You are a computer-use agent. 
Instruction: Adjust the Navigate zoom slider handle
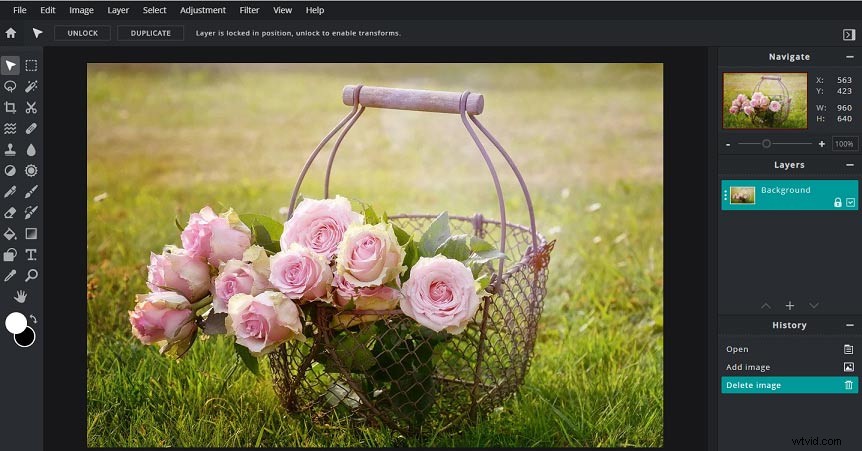point(766,144)
